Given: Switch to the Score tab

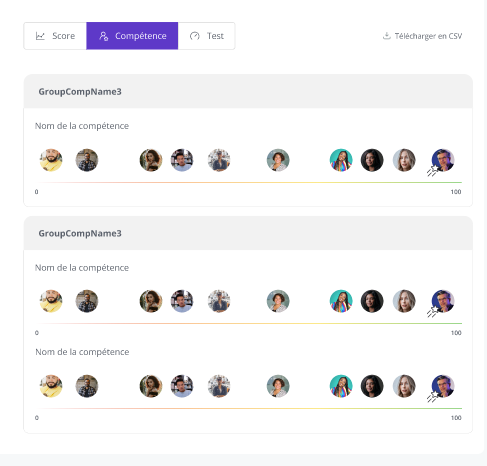Looking at the screenshot, I should coord(55,36).
